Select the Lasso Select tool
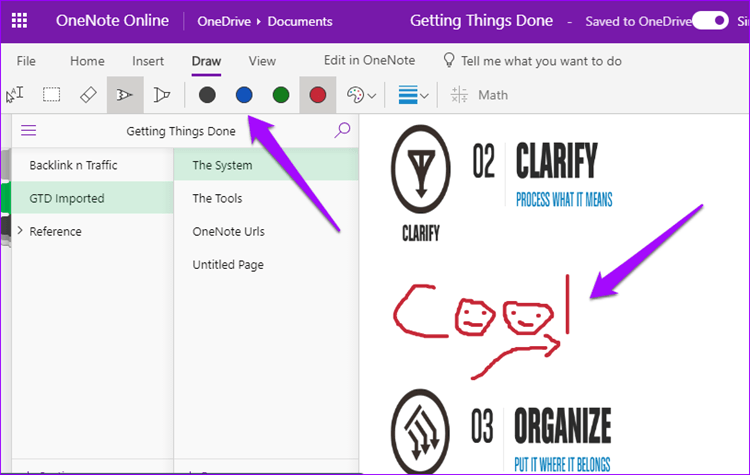Image resolution: width=750 pixels, height=475 pixels. click(51, 95)
